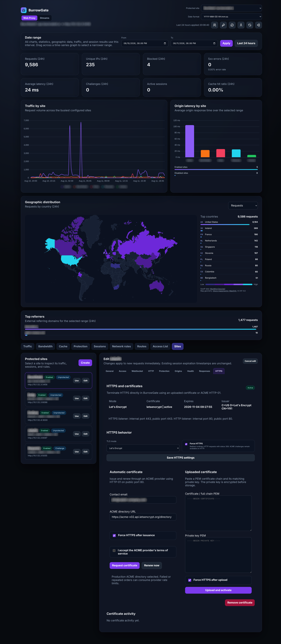Click the Request certificate button
Image resolution: width=281 pixels, height=644 pixels.
[x=124, y=565]
